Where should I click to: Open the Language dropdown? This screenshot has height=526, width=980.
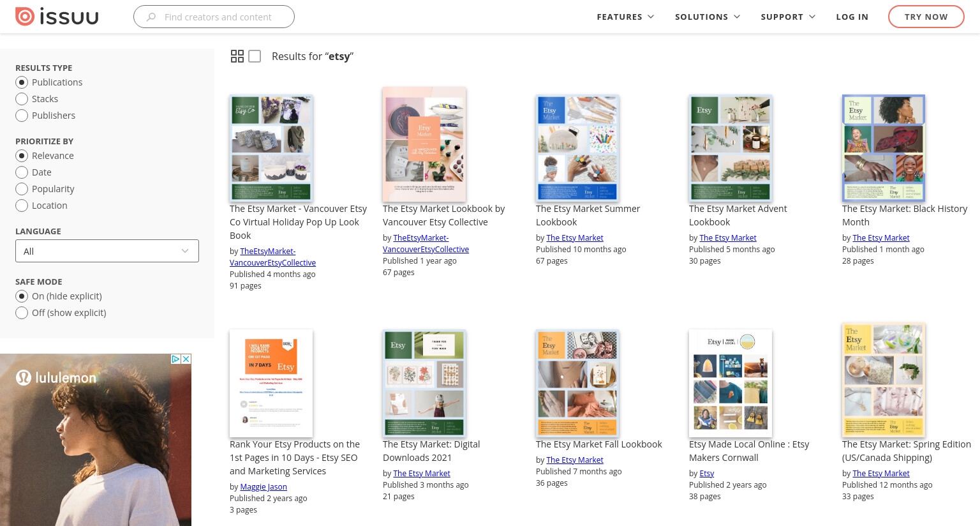(107, 251)
